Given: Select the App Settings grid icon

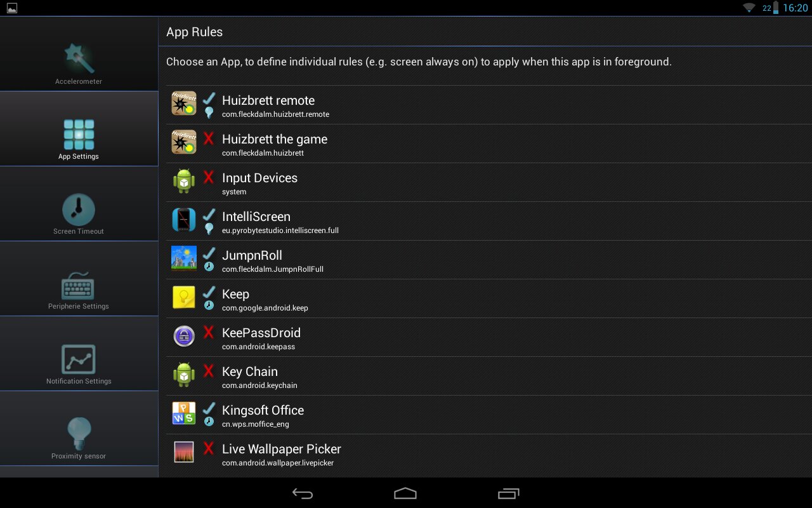Looking at the screenshot, I should pyautogui.click(x=79, y=134).
